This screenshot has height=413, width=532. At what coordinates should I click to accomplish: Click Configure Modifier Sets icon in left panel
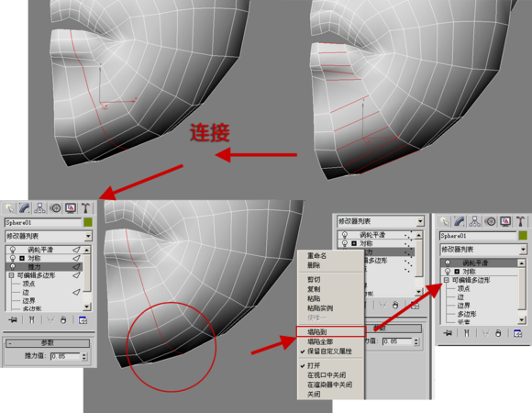[83, 319]
